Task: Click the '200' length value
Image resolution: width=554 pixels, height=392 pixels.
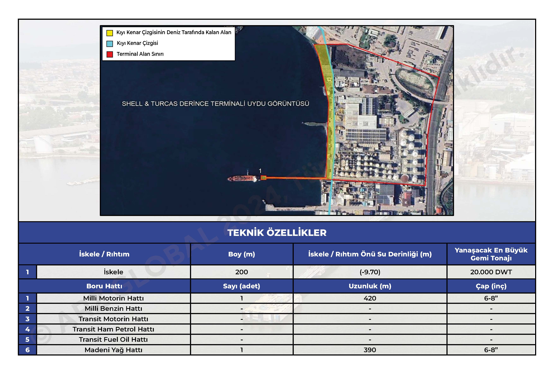Action: [x=241, y=272]
